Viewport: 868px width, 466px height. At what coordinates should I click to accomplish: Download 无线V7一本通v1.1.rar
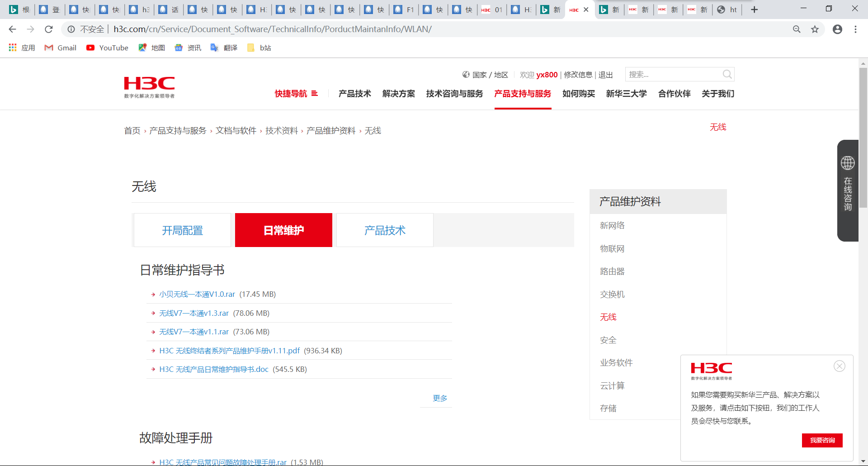[x=194, y=332]
